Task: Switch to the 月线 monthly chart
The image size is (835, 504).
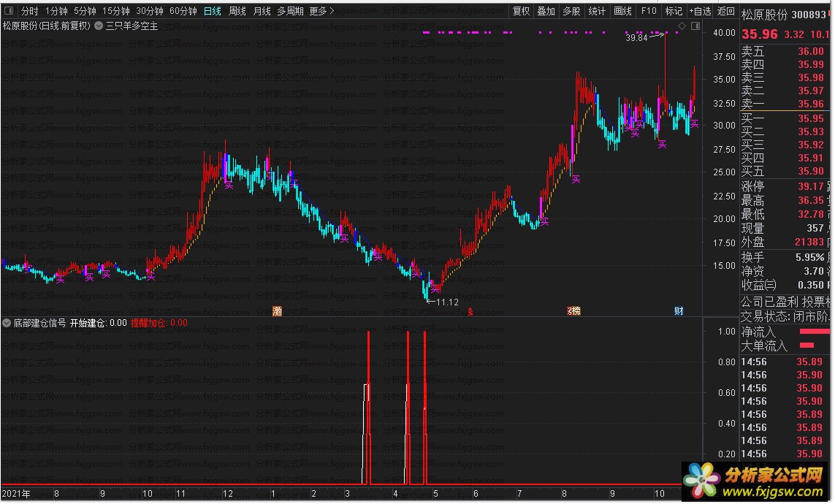Action: 262,11
